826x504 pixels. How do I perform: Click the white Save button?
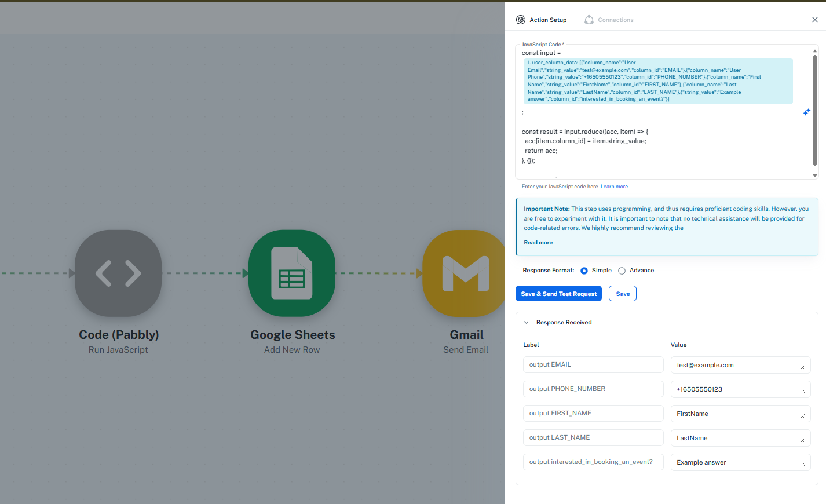click(623, 294)
